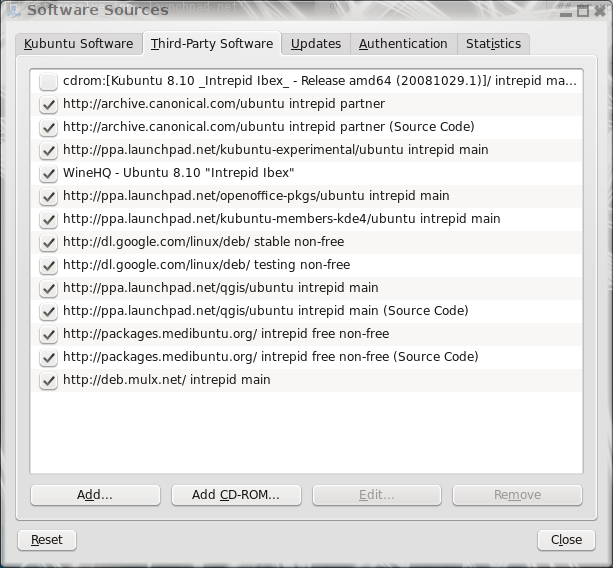Viewport: 613px width, 568px height.
Task: Click the Add... button
Action: (x=95, y=495)
